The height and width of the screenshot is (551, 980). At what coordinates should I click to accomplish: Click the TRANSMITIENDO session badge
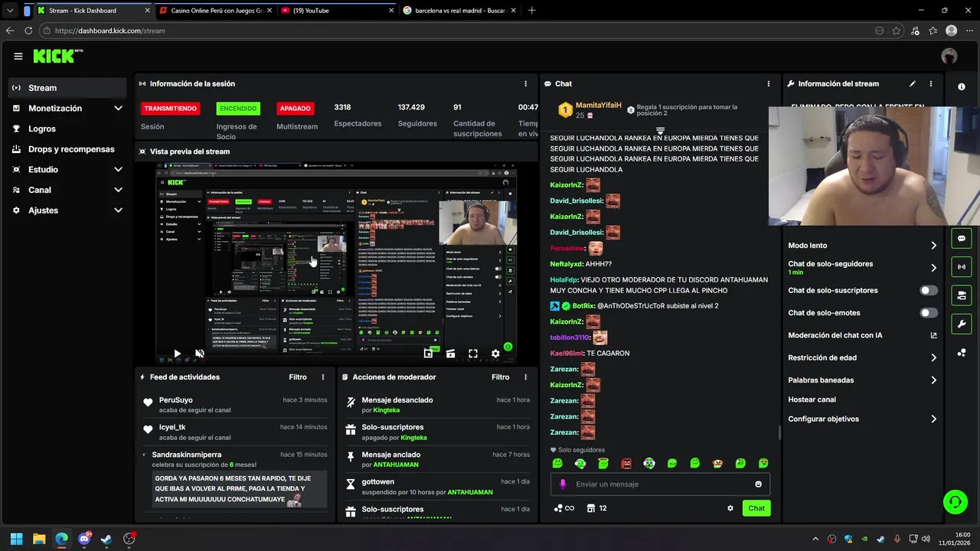point(170,109)
